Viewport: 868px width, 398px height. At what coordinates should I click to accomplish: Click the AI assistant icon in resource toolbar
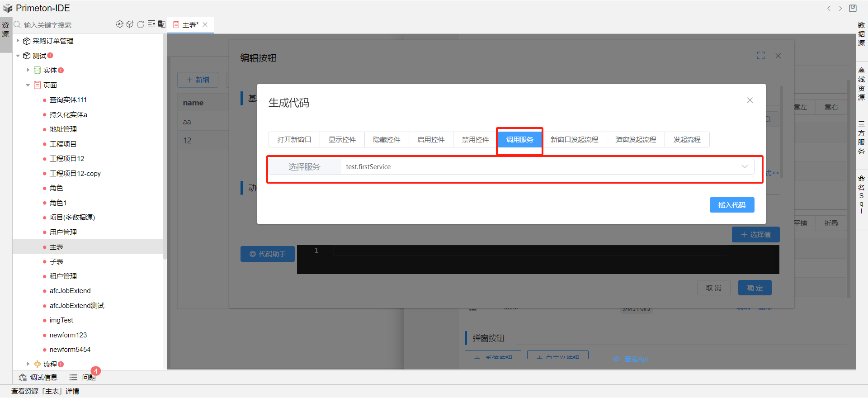pos(119,24)
